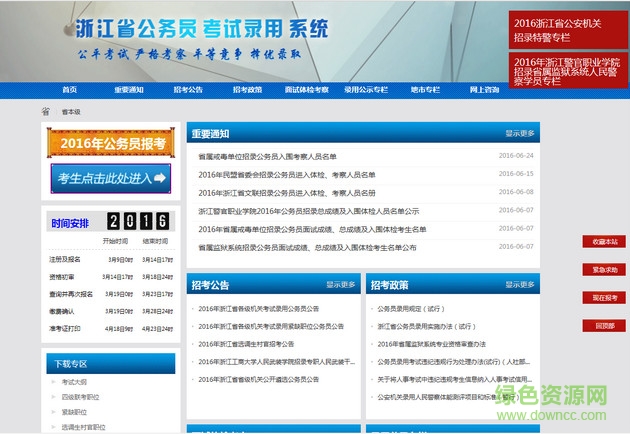
Task: Click the 2016年公务员报考 scroll banner
Action: [x=111, y=143]
